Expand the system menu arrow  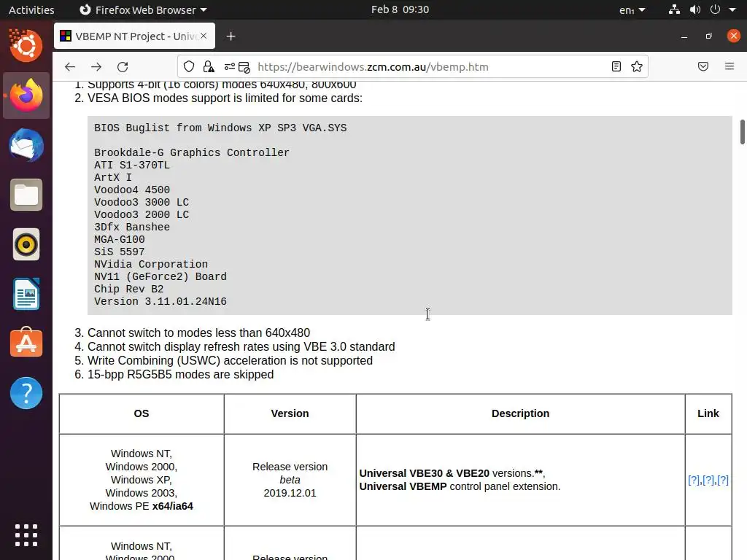click(x=732, y=9)
